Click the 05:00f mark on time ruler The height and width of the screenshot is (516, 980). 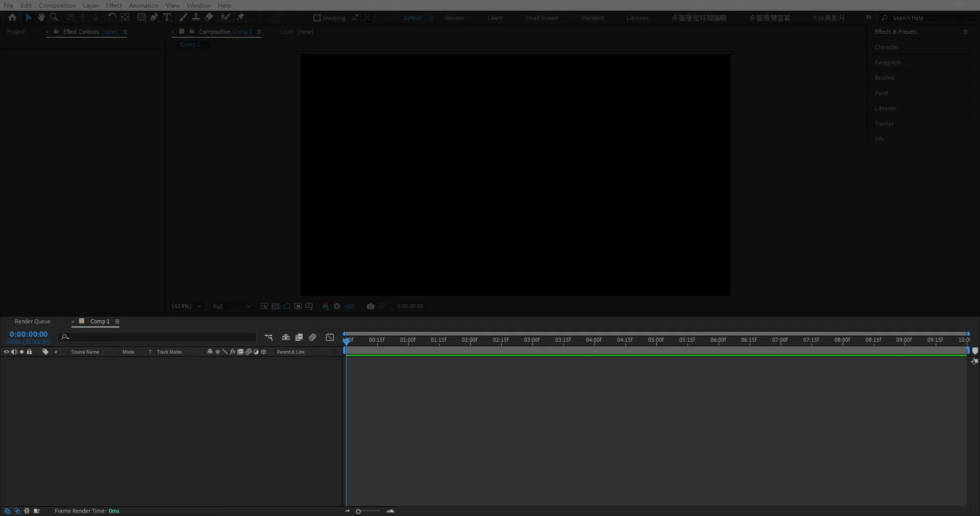tap(656, 340)
